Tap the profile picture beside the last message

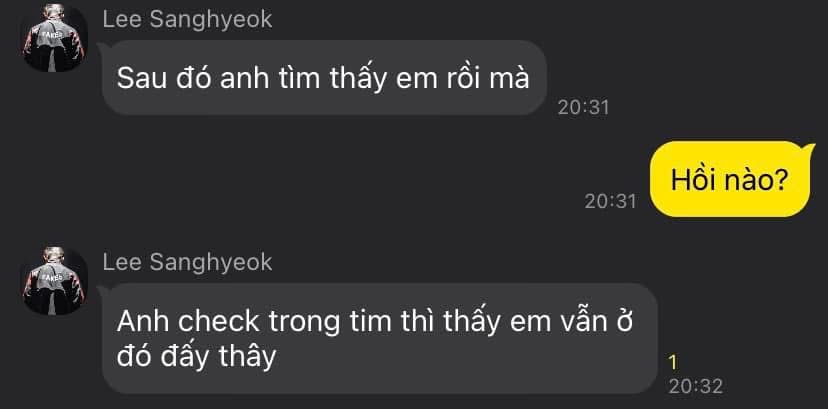click(x=54, y=281)
